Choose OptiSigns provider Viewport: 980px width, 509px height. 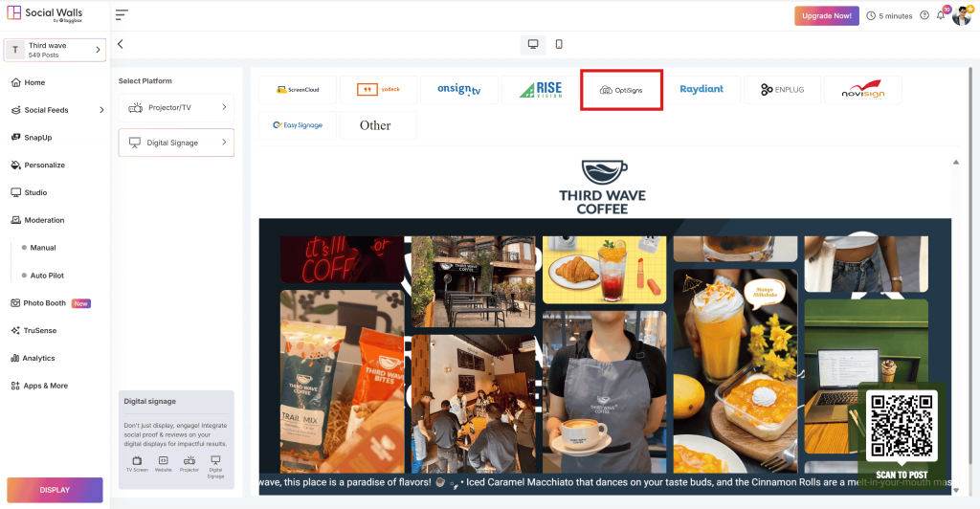click(x=621, y=90)
